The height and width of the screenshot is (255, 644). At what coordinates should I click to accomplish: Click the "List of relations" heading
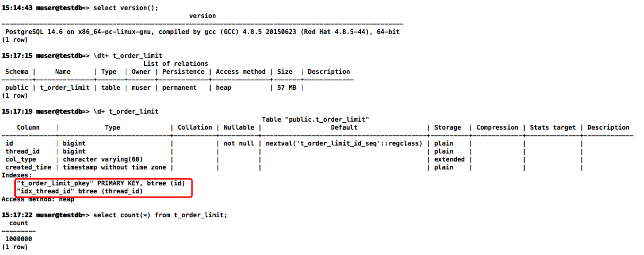(x=176, y=64)
